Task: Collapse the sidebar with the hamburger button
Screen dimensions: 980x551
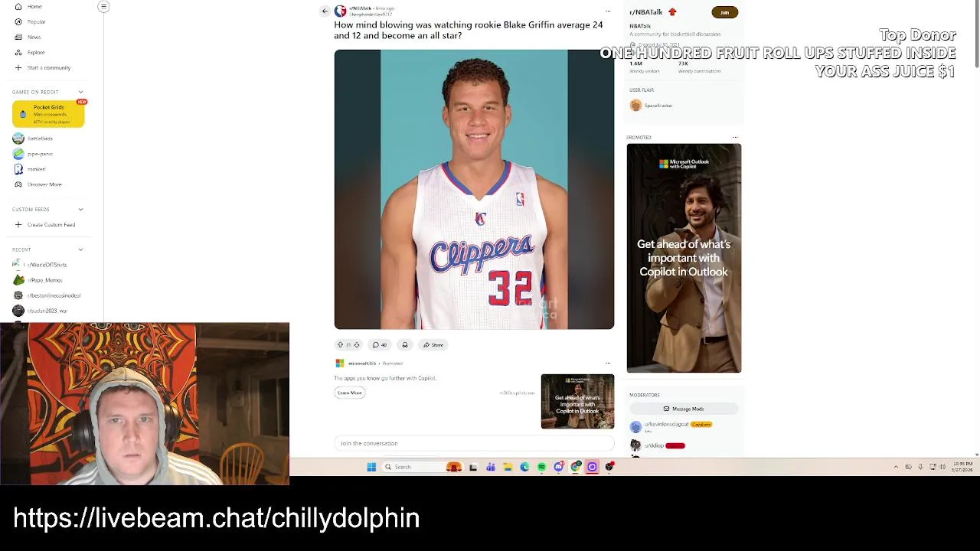Action: click(103, 7)
